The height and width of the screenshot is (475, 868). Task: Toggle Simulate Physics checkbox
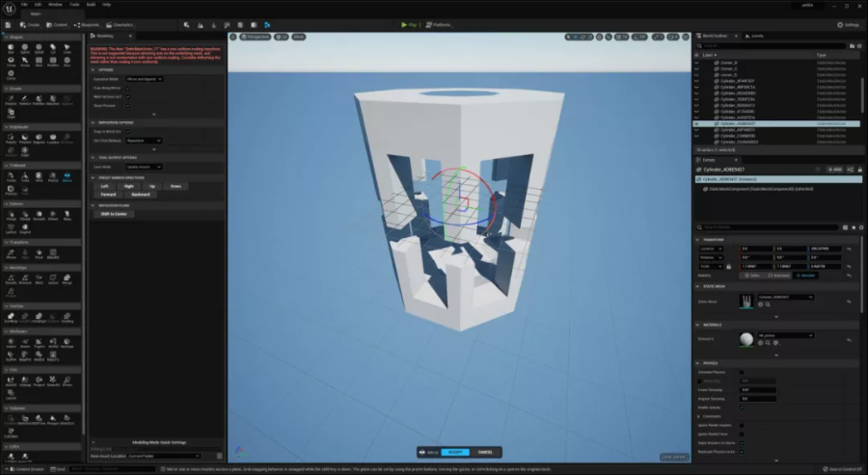point(742,372)
